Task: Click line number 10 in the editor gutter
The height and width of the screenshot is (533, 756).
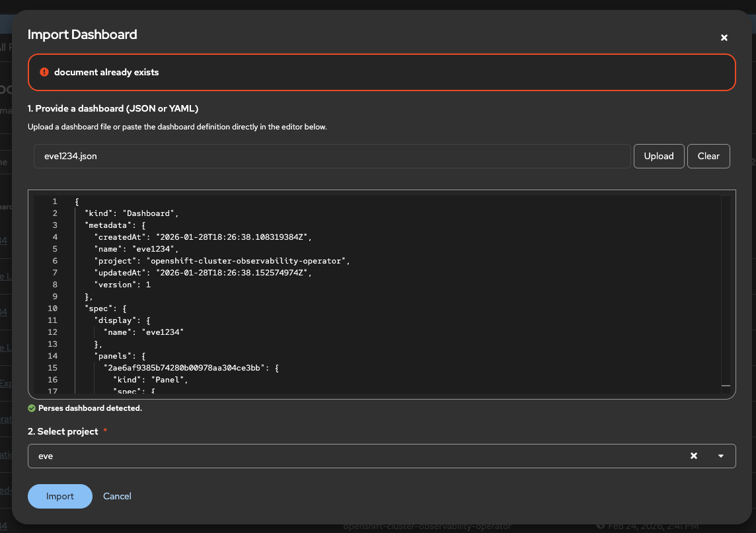Action: pyautogui.click(x=53, y=308)
